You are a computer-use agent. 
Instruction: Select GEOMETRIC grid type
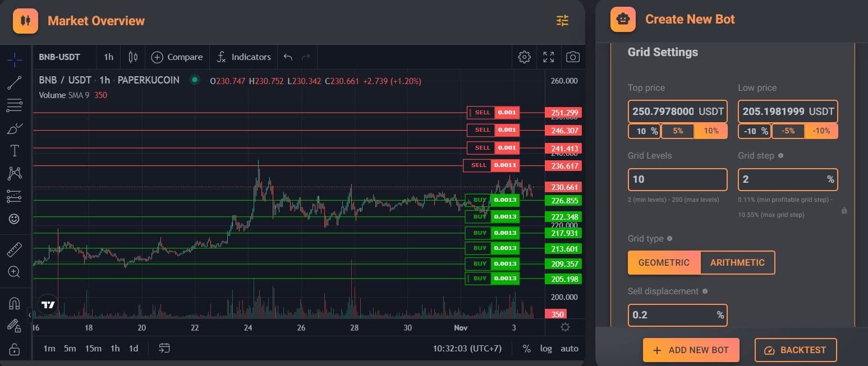point(664,262)
